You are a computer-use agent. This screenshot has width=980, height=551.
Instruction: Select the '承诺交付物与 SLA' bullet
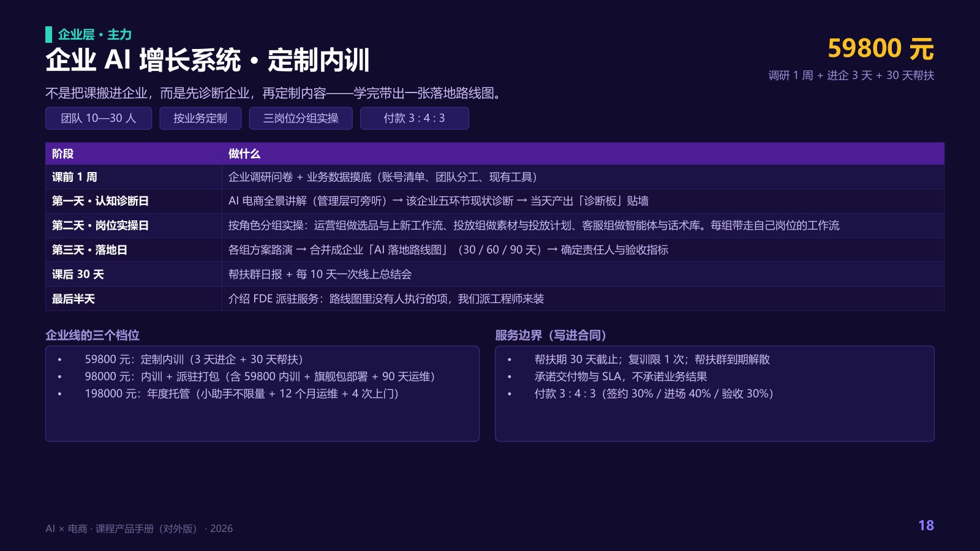coord(620,377)
